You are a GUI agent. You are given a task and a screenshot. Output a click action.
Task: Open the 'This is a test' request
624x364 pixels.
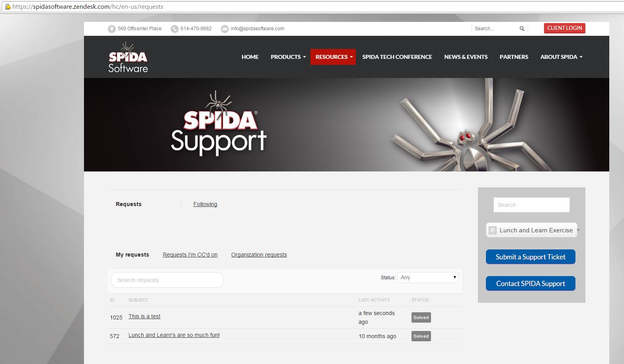tap(144, 316)
